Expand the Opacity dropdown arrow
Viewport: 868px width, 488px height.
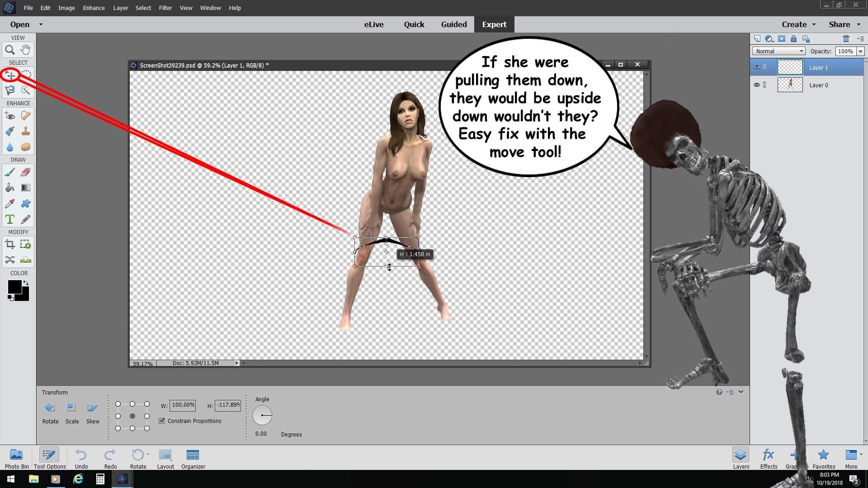[x=860, y=51]
